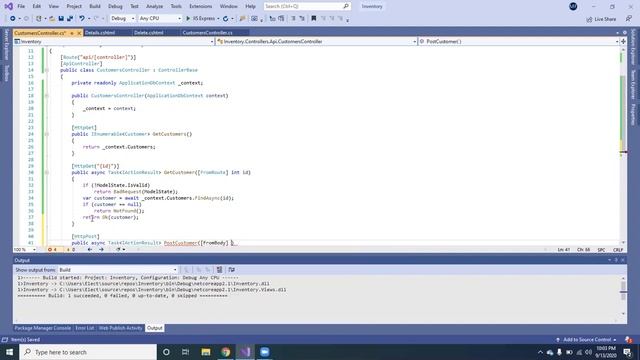The width and height of the screenshot is (640, 360).
Task: Click the taskbar search box
Action: tap(88, 352)
